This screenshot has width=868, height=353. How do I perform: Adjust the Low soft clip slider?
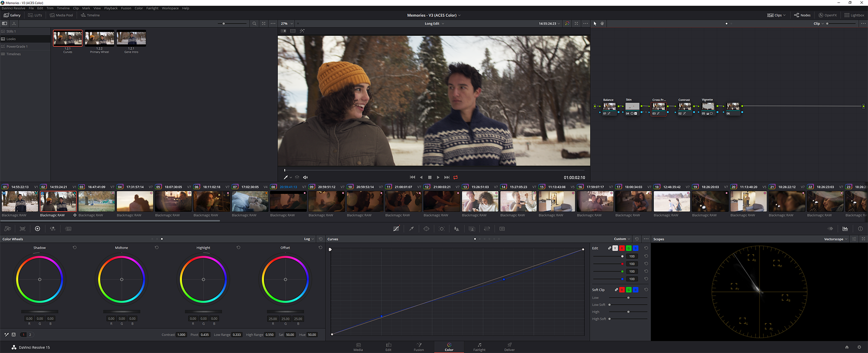[628, 297]
